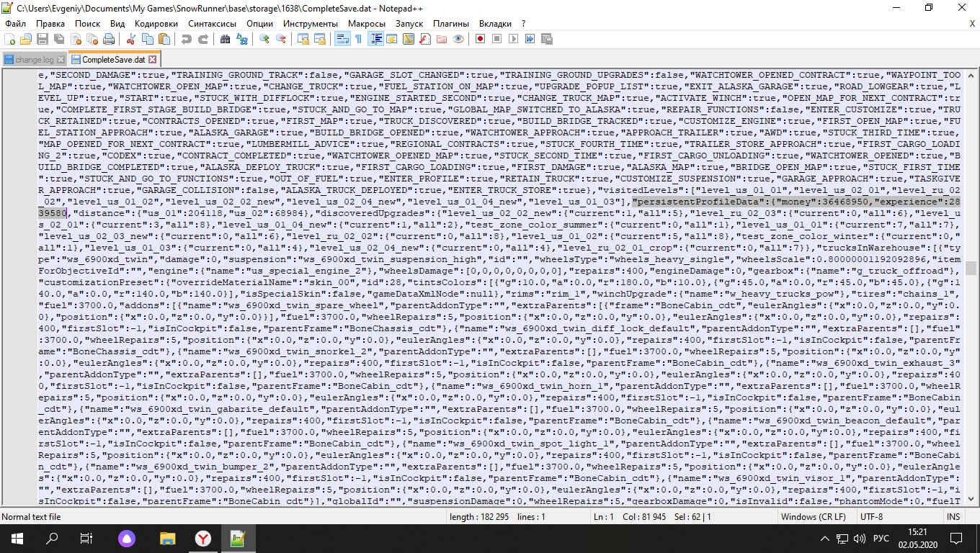This screenshot has height=553, width=980.
Task: Click Windows (CR LF) line ending field
Action: (x=815, y=516)
